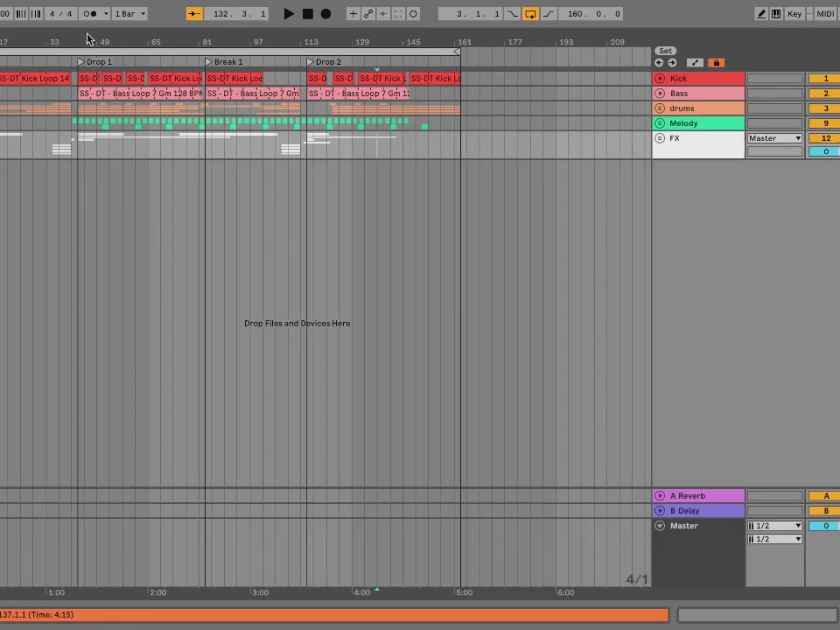840x630 pixels.
Task: Click the Master track volume value 0
Action: pyautogui.click(x=825, y=526)
